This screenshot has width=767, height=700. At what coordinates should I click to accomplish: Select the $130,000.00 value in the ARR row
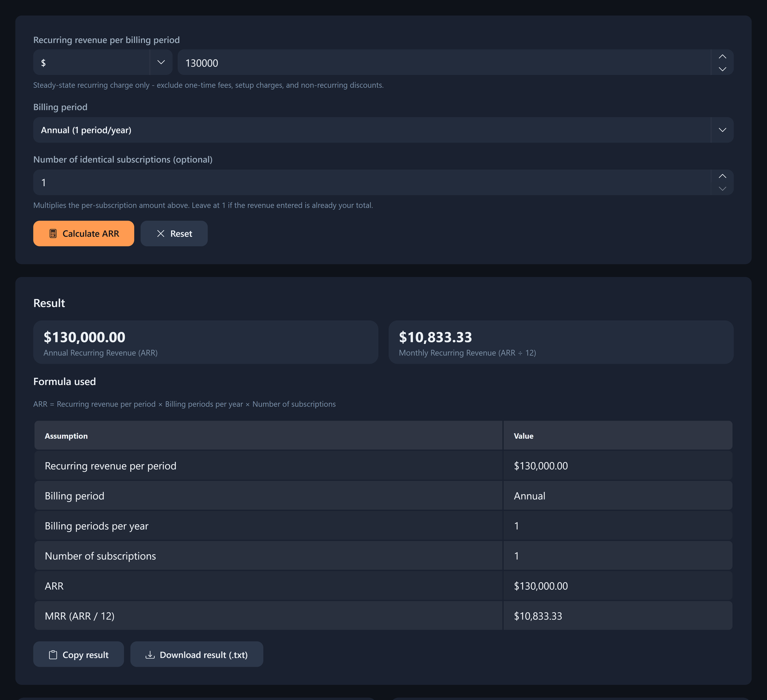coord(541,586)
